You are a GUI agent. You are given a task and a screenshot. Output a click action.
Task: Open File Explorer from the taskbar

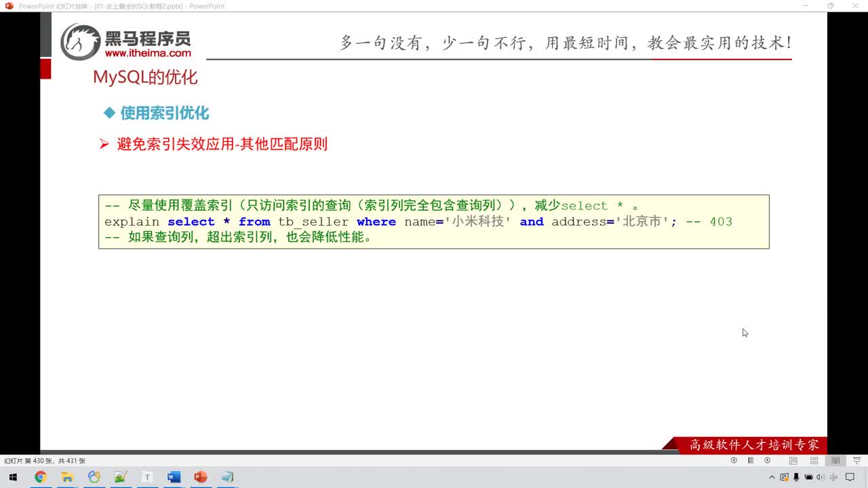(67, 477)
